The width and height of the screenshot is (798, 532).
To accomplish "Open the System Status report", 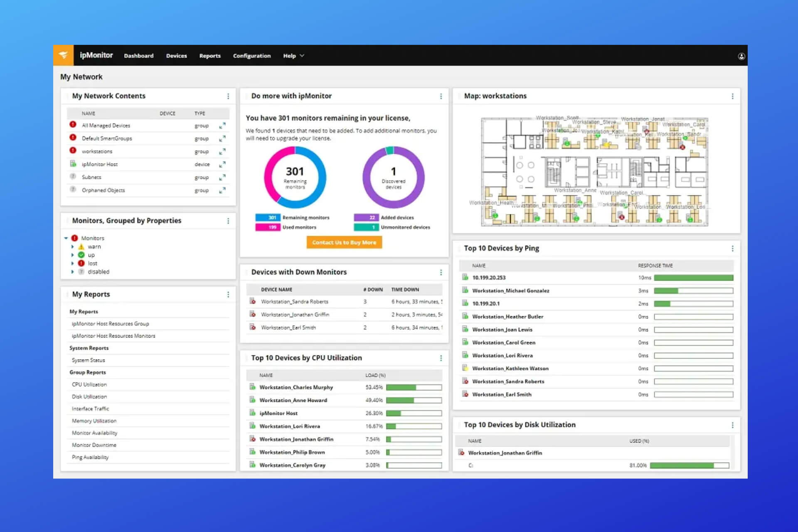I will 89,360.
